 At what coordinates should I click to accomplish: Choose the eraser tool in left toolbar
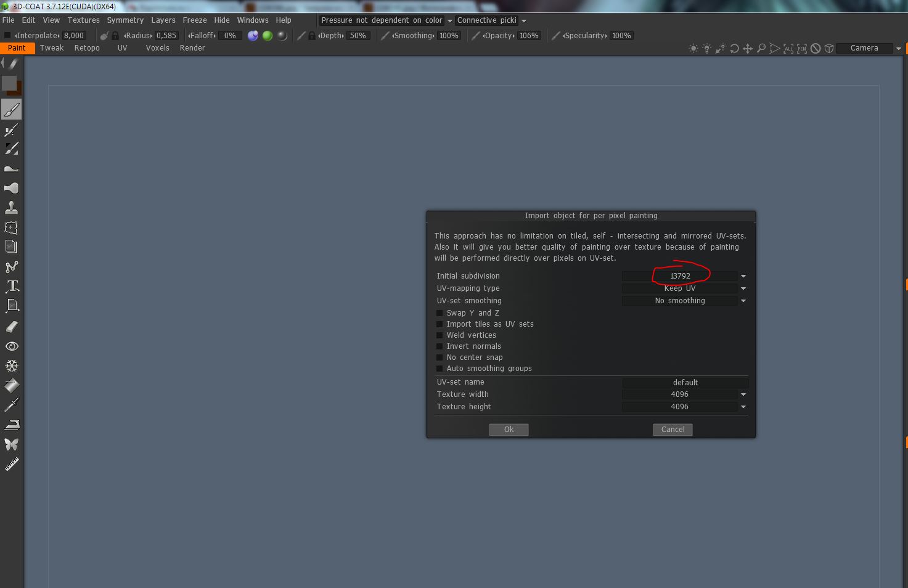click(x=12, y=327)
